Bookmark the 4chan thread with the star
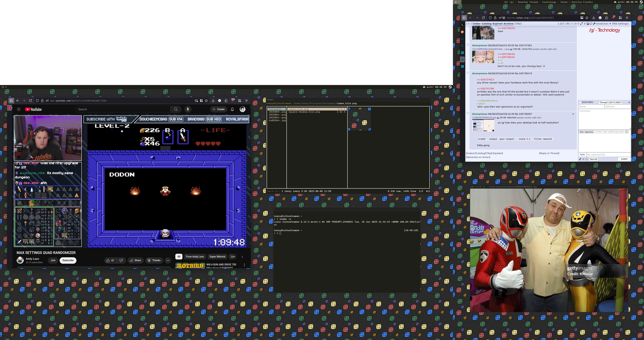Image resolution: width=644 pixels, height=340 pixels. (x=587, y=18)
